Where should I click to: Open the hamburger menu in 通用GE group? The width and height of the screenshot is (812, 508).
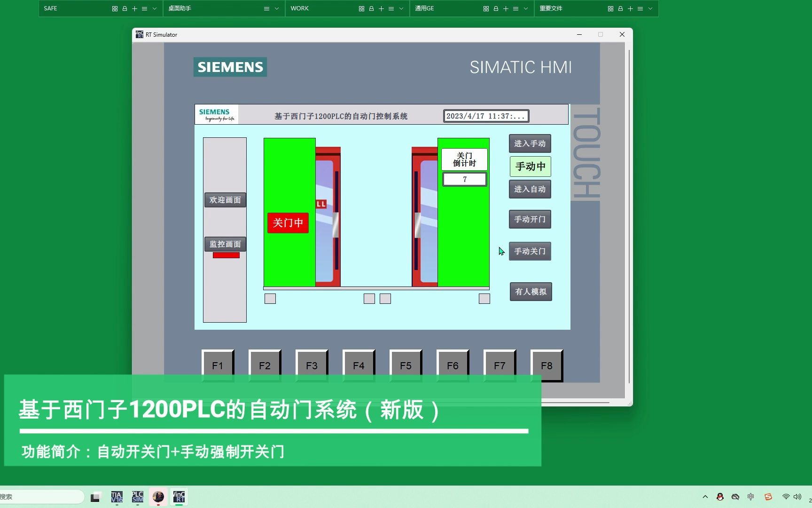(515, 8)
